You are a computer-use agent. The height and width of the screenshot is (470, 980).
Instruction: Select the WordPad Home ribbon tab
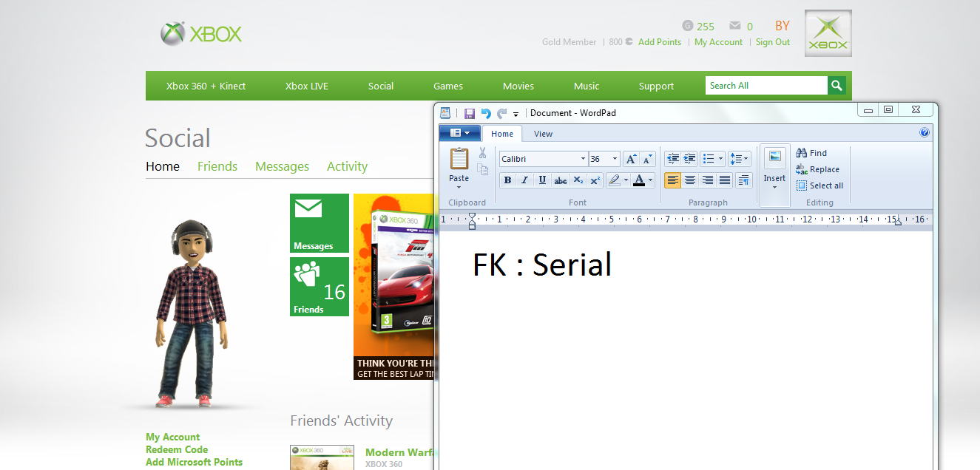click(x=502, y=134)
